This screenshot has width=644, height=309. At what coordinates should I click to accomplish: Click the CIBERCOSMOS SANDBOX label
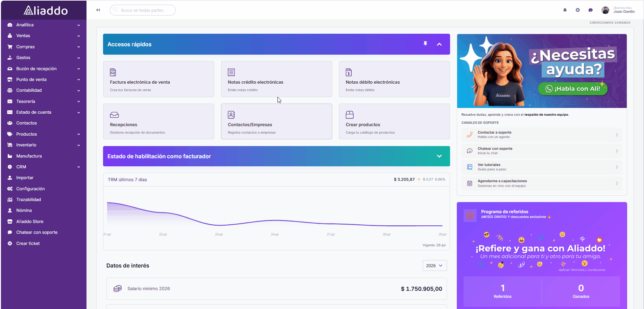pos(610,23)
